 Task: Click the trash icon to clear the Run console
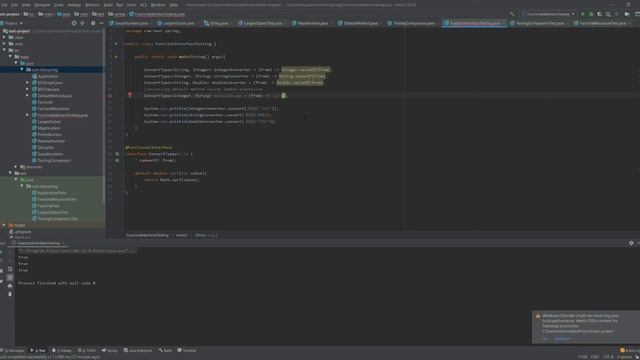(x=10, y=294)
